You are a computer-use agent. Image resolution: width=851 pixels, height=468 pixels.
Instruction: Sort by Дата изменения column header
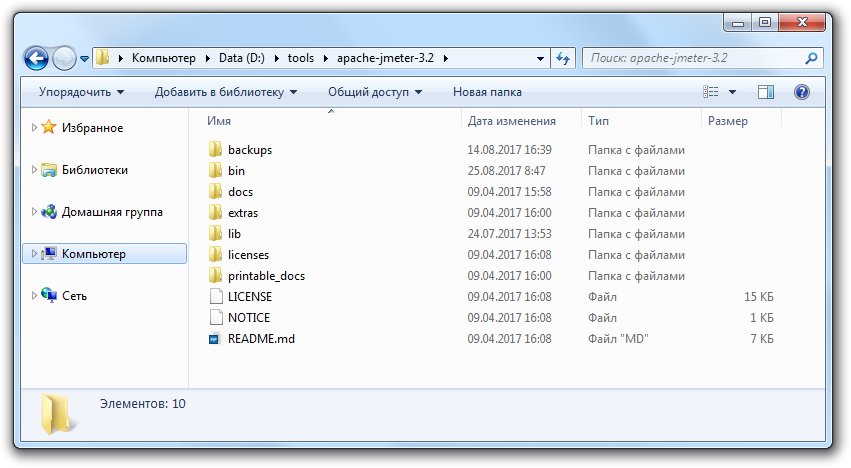(511, 121)
